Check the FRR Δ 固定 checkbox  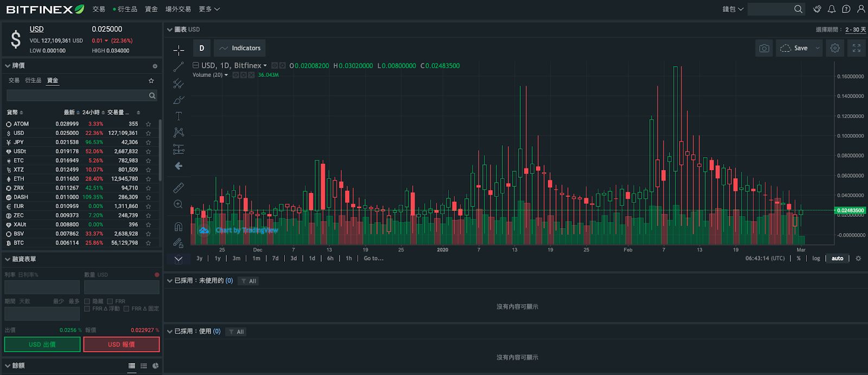click(126, 309)
